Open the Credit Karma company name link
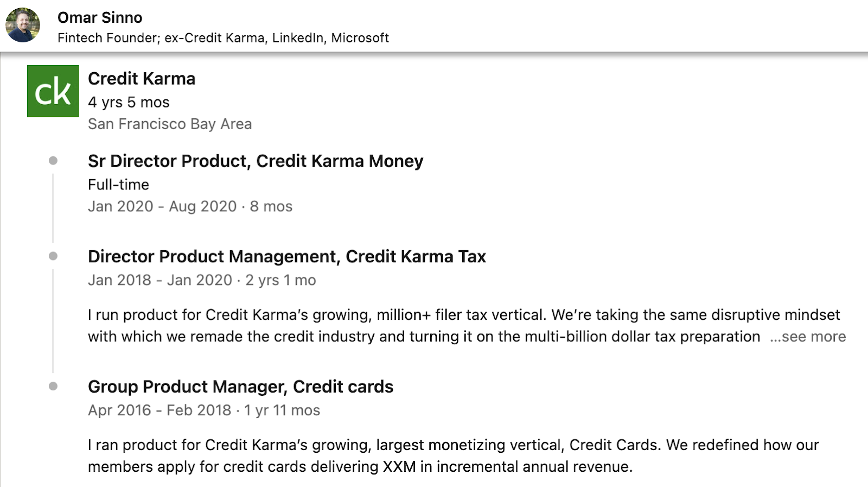 (x=142, y=79)
